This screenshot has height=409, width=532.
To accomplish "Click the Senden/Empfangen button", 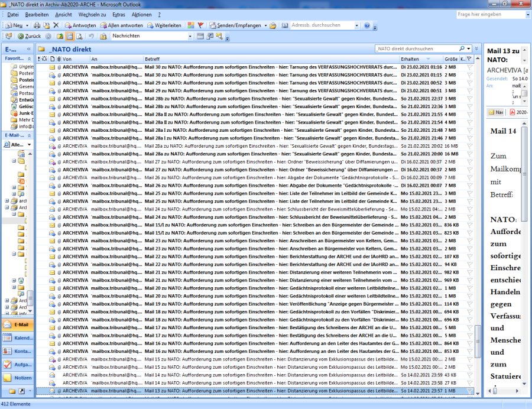I will (235, 25).
